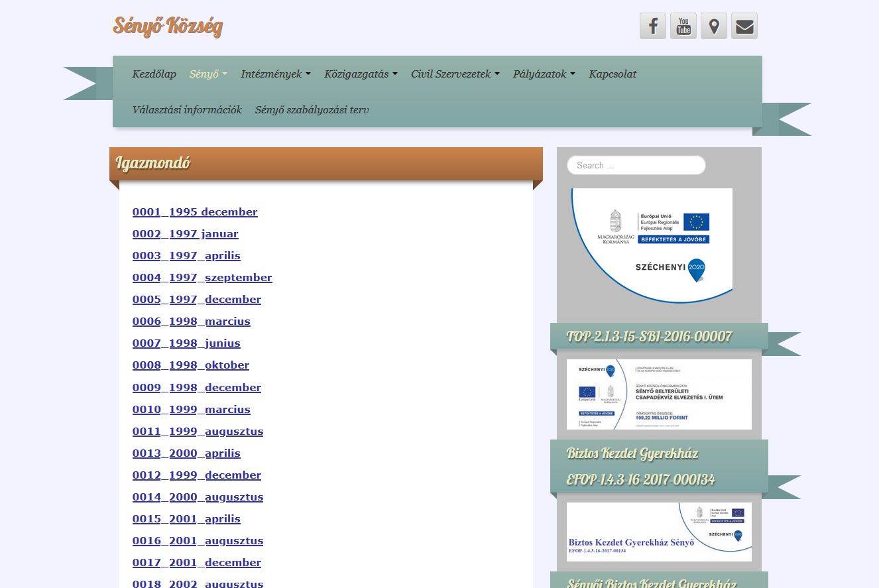The width and height of the screenshot is (879, 588).
Task: Open the csapadékvíz elvezetés project banner
Action: tap(659, 394)
